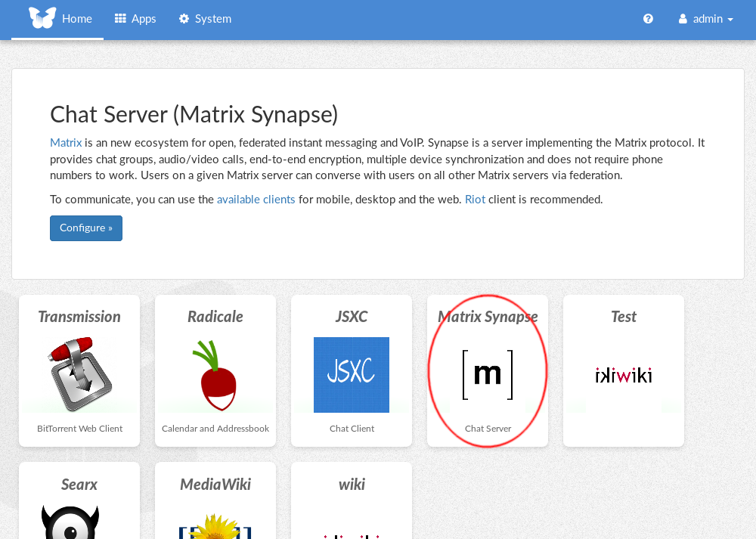
Task: Open the MediaWiki sunflower icon
Action: (215, 526)
